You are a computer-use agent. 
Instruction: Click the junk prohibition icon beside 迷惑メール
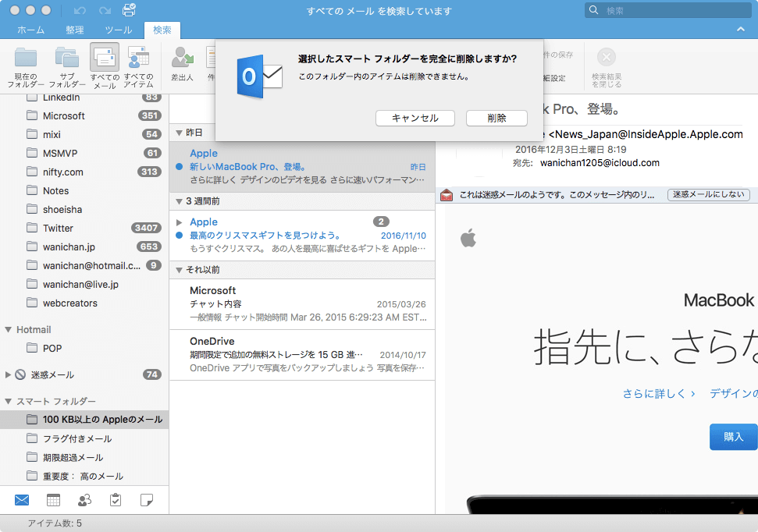pos(20,374)
